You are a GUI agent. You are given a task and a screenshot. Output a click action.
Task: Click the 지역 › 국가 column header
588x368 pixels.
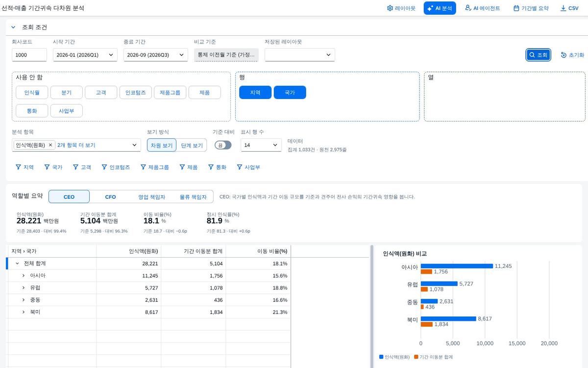(x=51, y=251)
